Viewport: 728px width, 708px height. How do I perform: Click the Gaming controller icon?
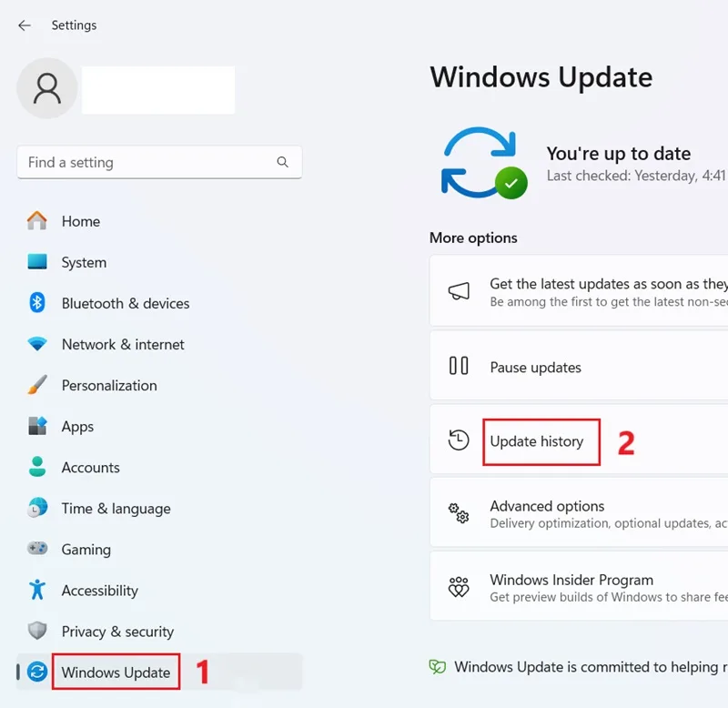pyautogui.click(x=37, y=549)
